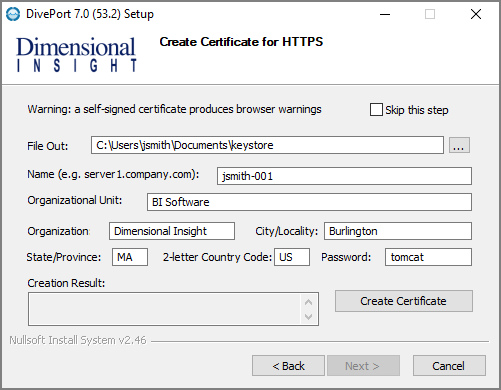Click the City/Locality input field
Image resolution: width=501 pixels, height=390 pixels.
pyautogui.click(x=398, y=231)
